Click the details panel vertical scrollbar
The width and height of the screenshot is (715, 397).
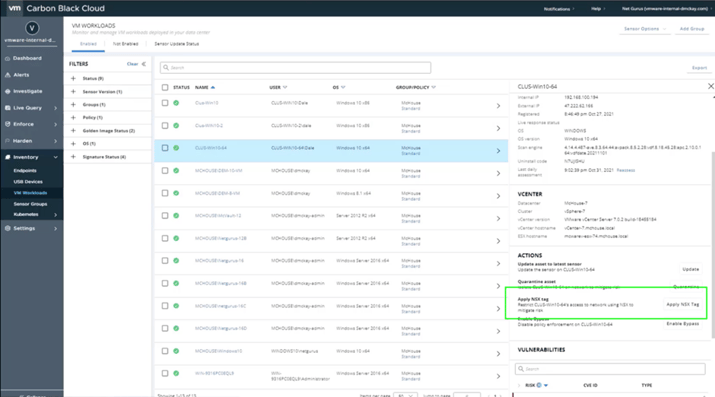tap(713, 245)
